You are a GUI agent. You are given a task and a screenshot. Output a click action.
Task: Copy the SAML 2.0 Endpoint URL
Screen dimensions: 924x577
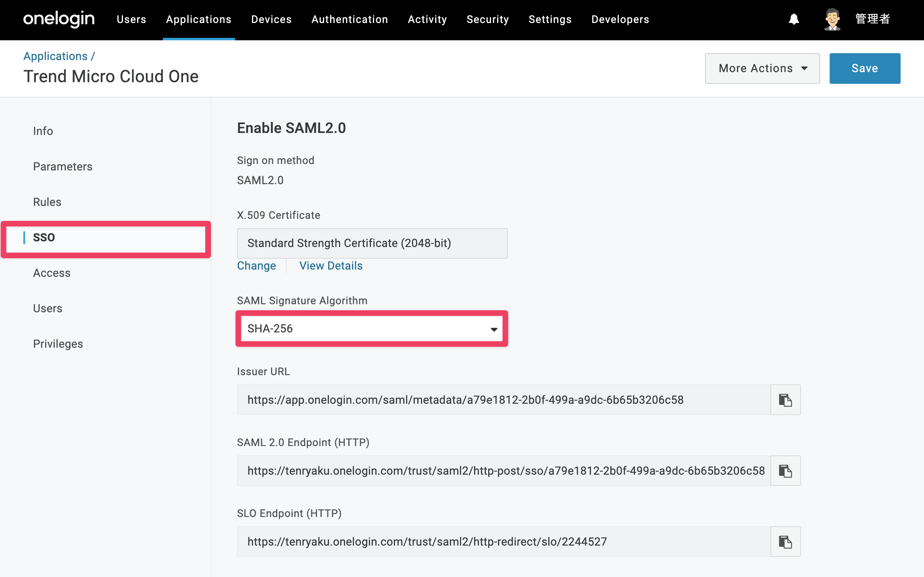point(785,471)
